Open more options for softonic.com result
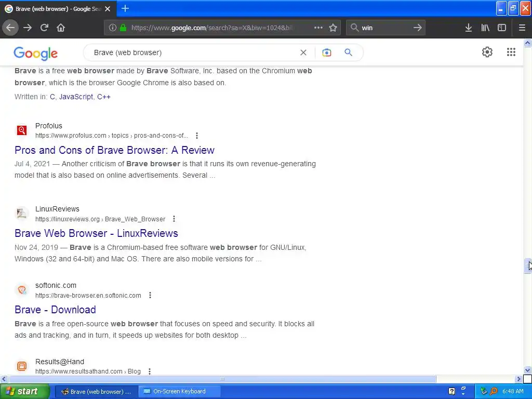 (150, 295)
